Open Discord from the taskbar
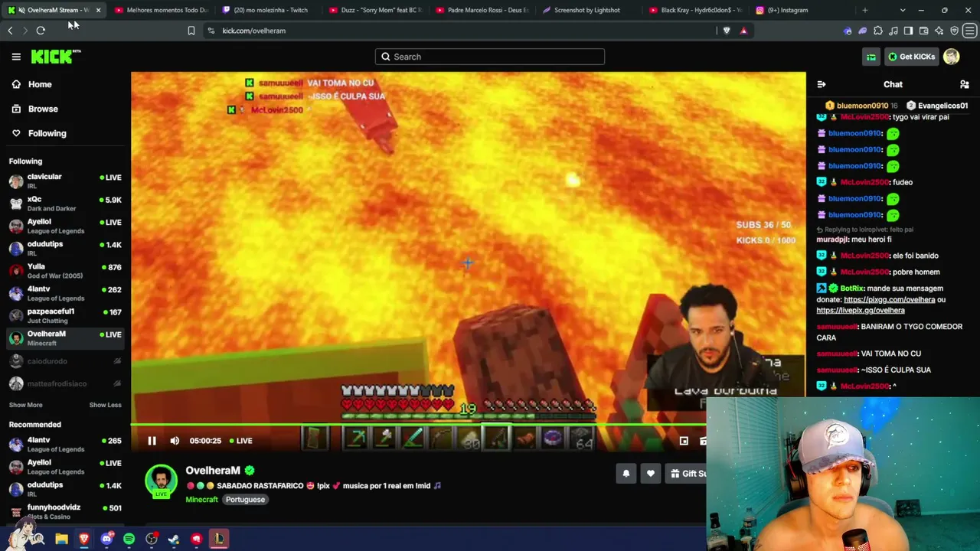The image size is (980, 551). (x=106, y=539)
